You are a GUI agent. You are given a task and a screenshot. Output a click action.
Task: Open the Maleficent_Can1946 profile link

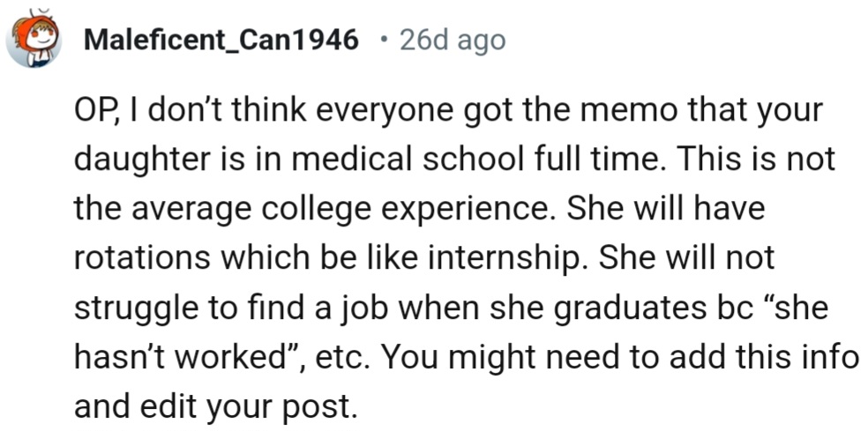pos(221,40)
